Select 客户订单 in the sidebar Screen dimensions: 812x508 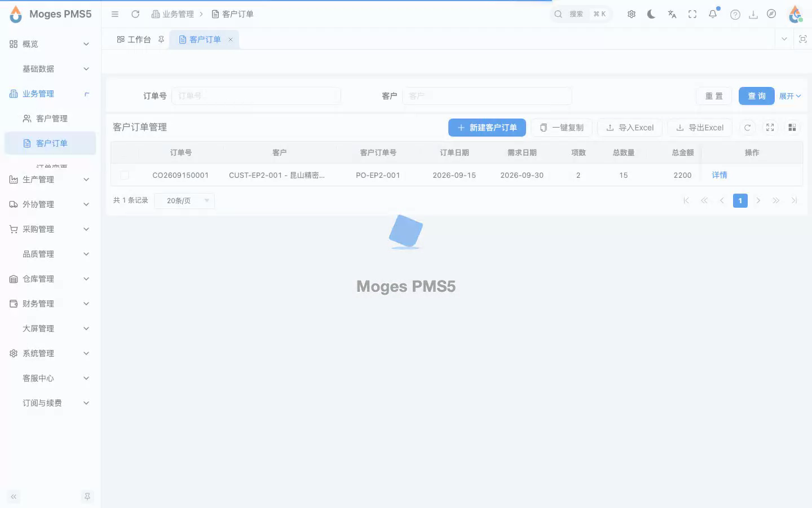[x=50, y=143]
